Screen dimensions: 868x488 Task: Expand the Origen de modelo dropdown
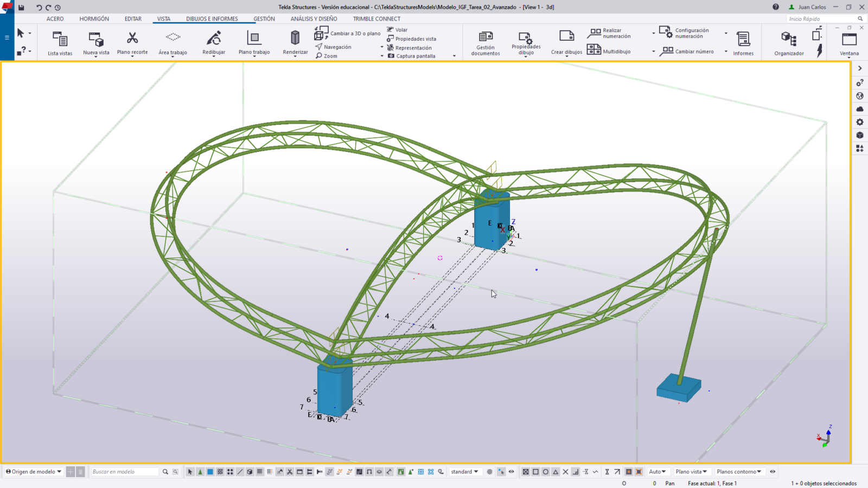click(34, 472)
